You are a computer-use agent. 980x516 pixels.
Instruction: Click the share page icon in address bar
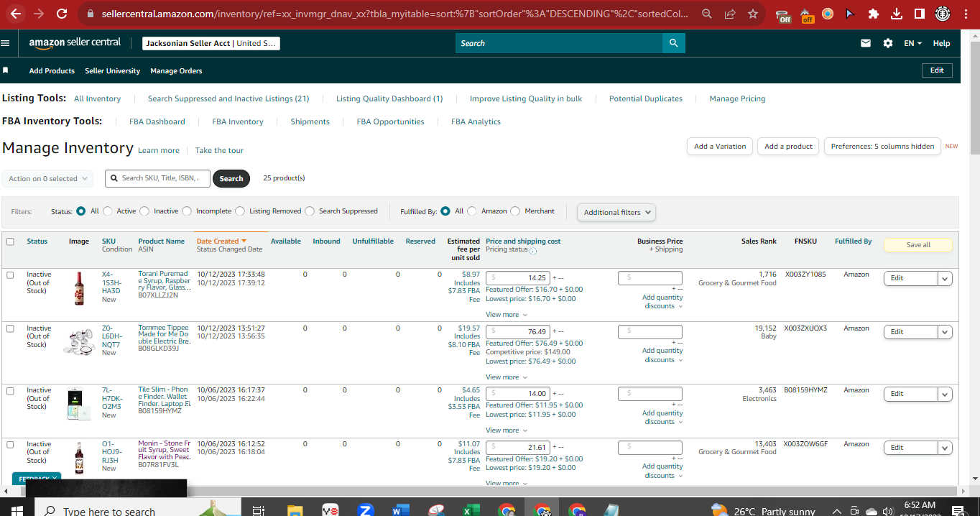pyautogui.click(x=730, y=14)
